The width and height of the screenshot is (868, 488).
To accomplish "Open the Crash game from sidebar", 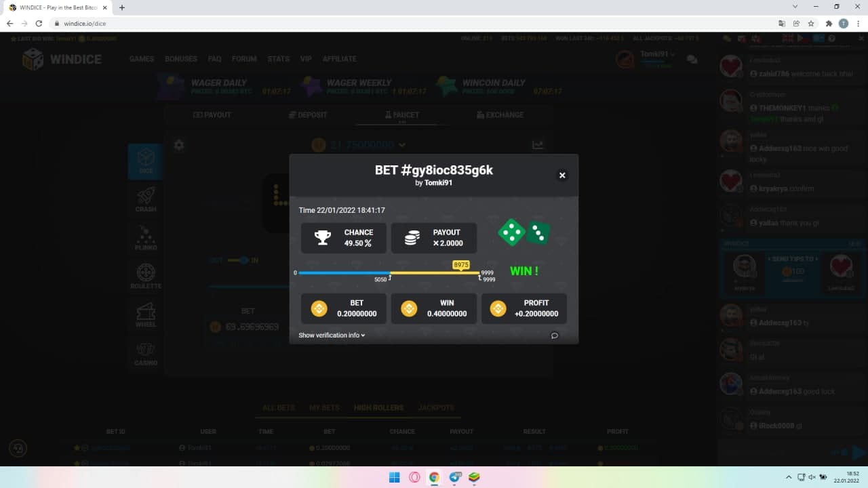I will tap(146, 199).
